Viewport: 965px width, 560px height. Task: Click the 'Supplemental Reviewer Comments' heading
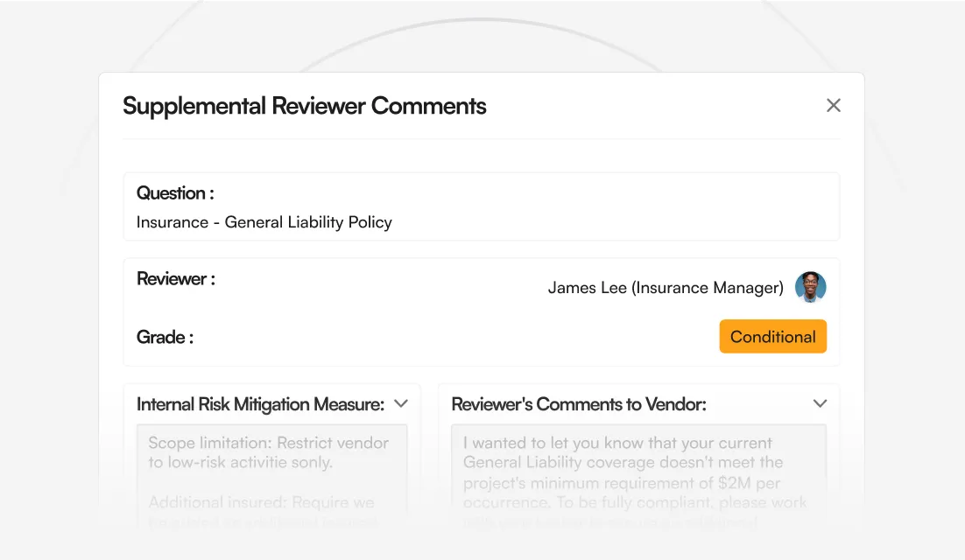click(305, 106)
